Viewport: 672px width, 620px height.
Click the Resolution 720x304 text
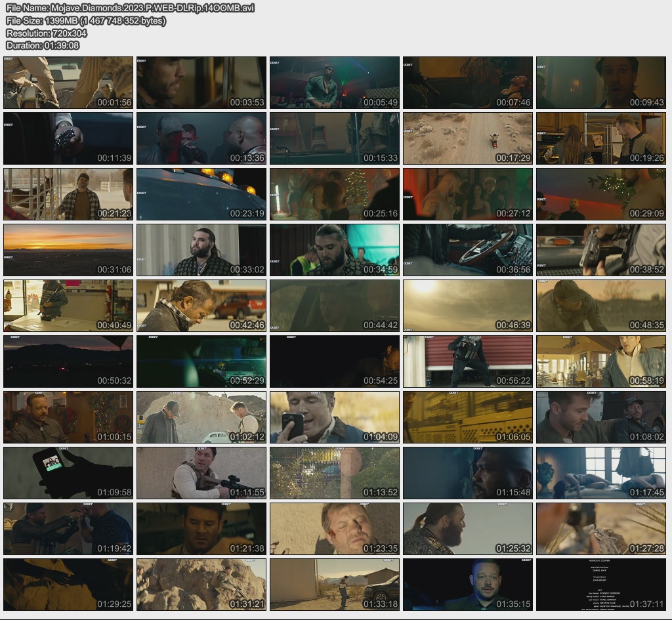point(47,33)
